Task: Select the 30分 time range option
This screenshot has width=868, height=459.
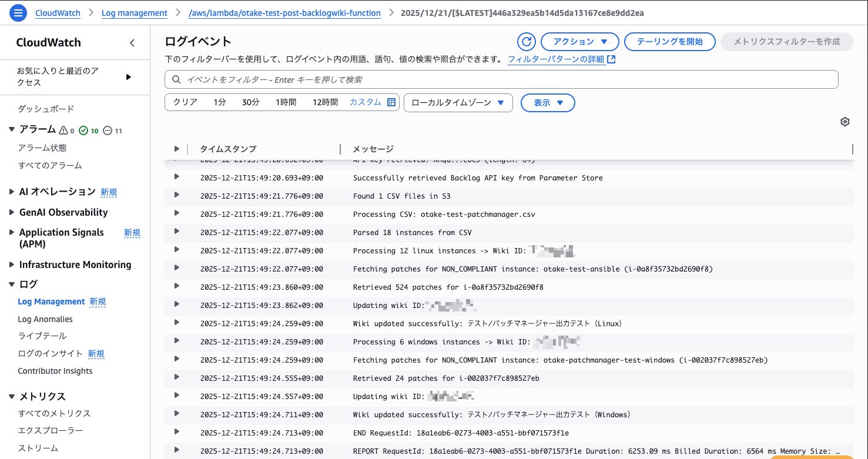Action: pos(250,102)
